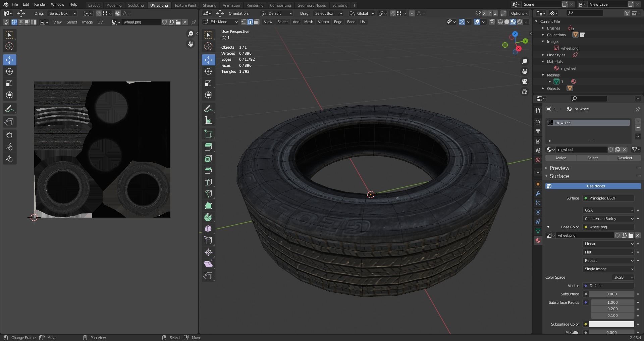644x341 pixels.
Task: Select the Rotate tool in 3D viewport toolbar
Action: (208, 71)
